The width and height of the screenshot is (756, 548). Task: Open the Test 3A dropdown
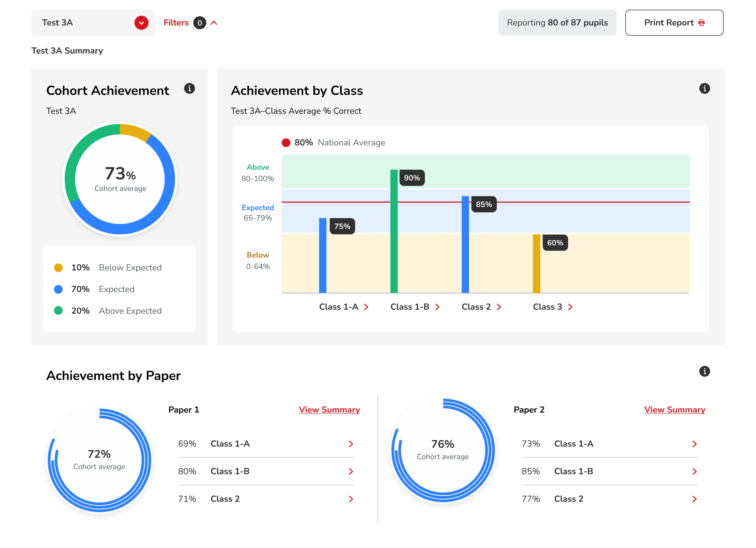141,23
